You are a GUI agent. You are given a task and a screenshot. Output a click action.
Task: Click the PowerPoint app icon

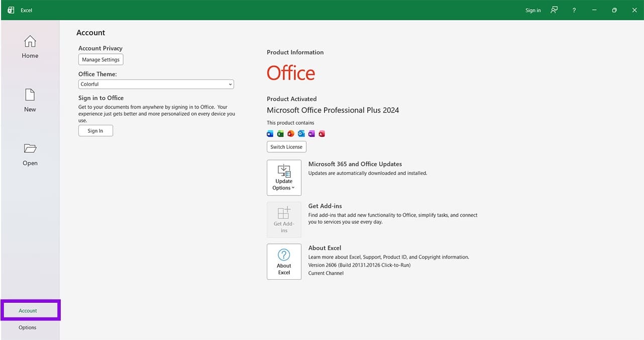click(x=291, y=134)
